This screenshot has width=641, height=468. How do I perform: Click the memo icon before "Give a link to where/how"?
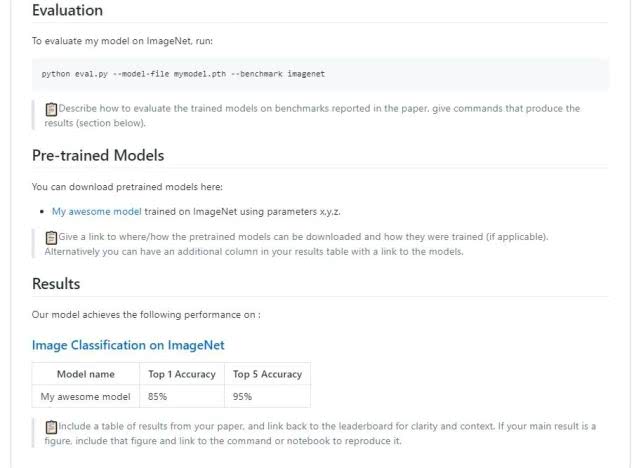pos(52,237)
